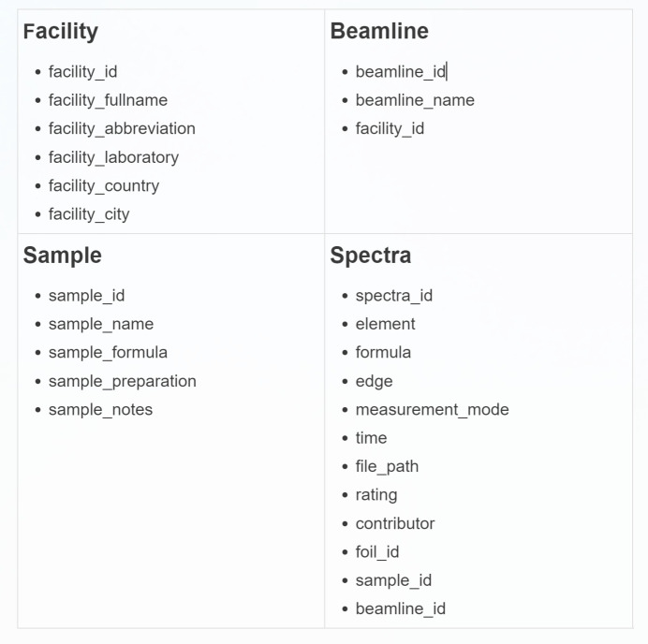
Task: Click the Facility heading
Action: pyautogui.click(x=61, y=31)
